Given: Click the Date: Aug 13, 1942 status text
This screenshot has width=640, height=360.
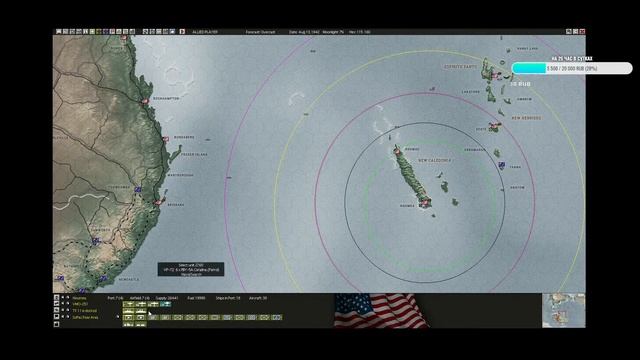Looking at the screenshot, I should [304, 31].
